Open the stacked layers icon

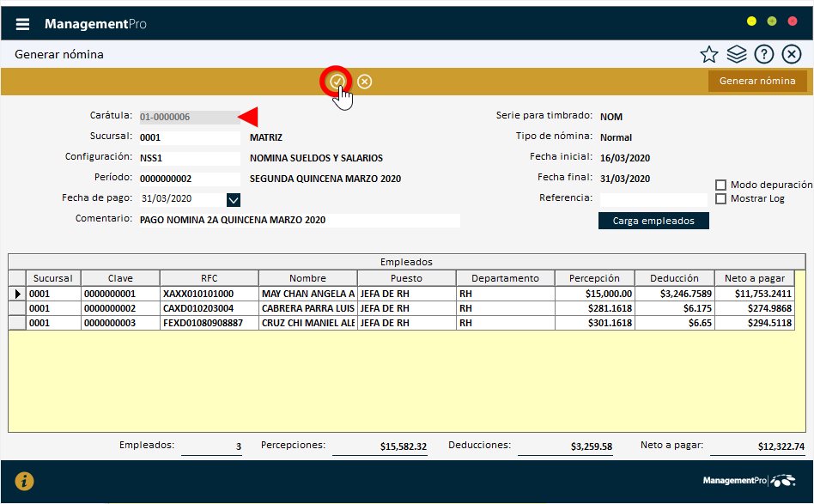pos(736,54)
